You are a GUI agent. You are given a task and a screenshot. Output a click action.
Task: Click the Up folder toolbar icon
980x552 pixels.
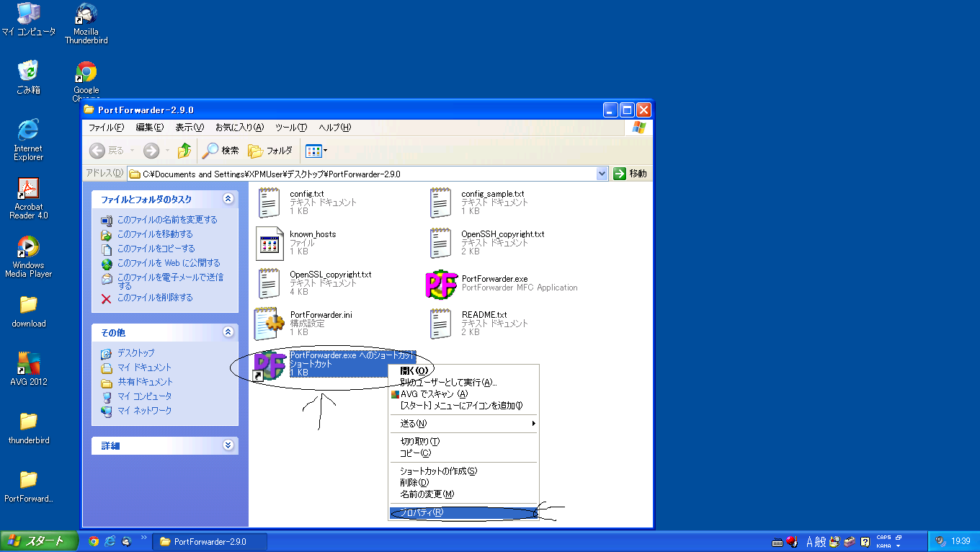pyautogui.click(x=184, y=151)
